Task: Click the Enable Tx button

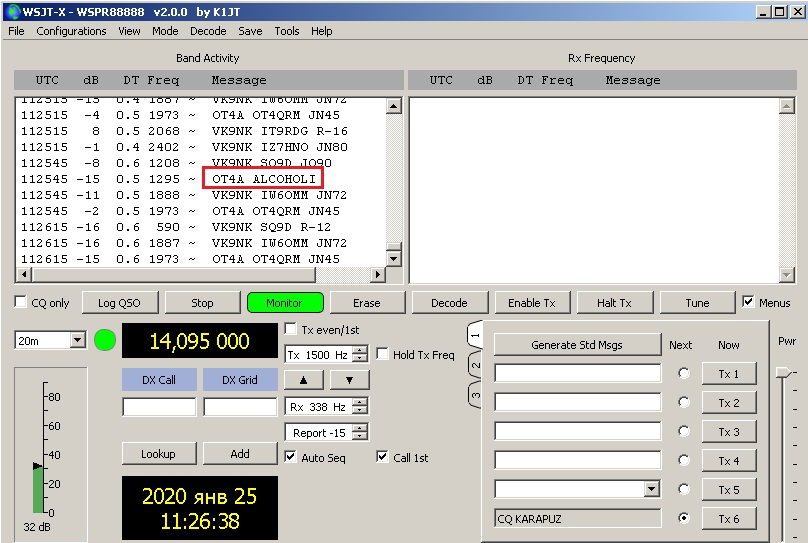Action: (532, 303)
